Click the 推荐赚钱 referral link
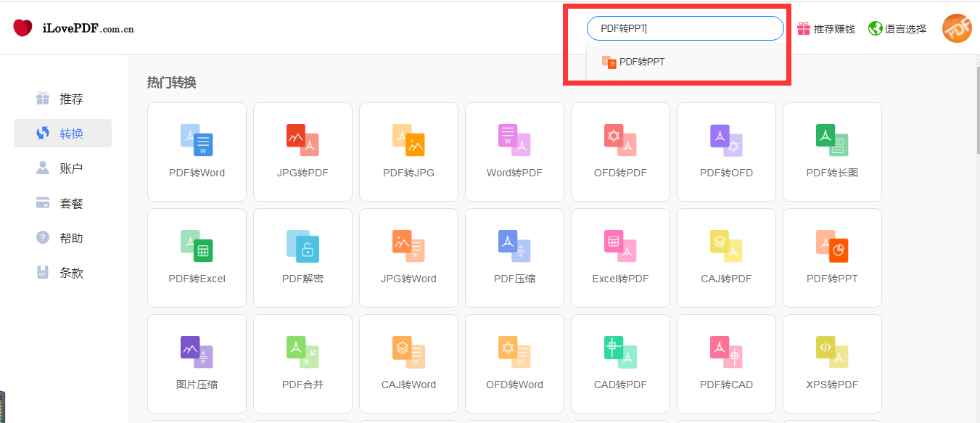Viewport: 980px width, 423px height. 826,29
